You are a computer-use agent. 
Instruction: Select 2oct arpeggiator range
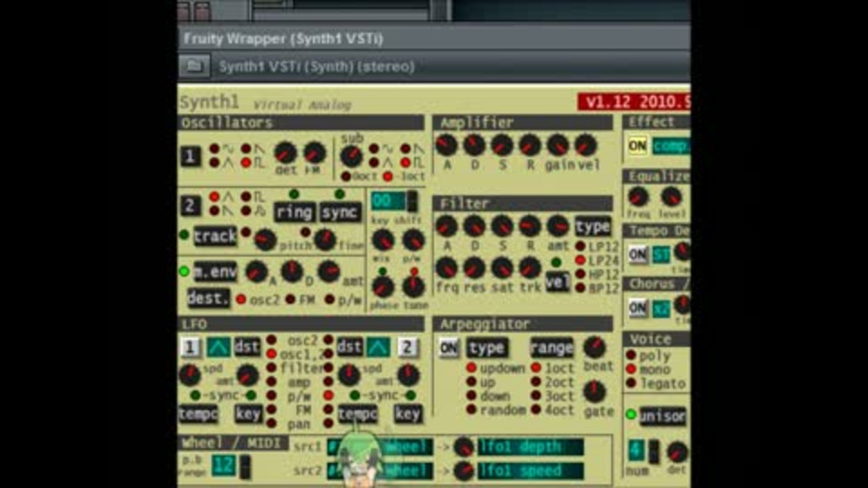point(536,381)
